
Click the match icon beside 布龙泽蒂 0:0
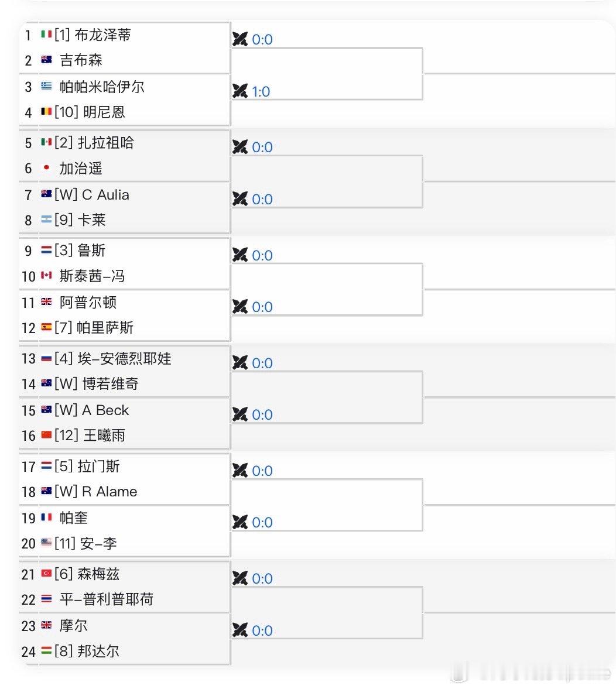tap(240, 39)
